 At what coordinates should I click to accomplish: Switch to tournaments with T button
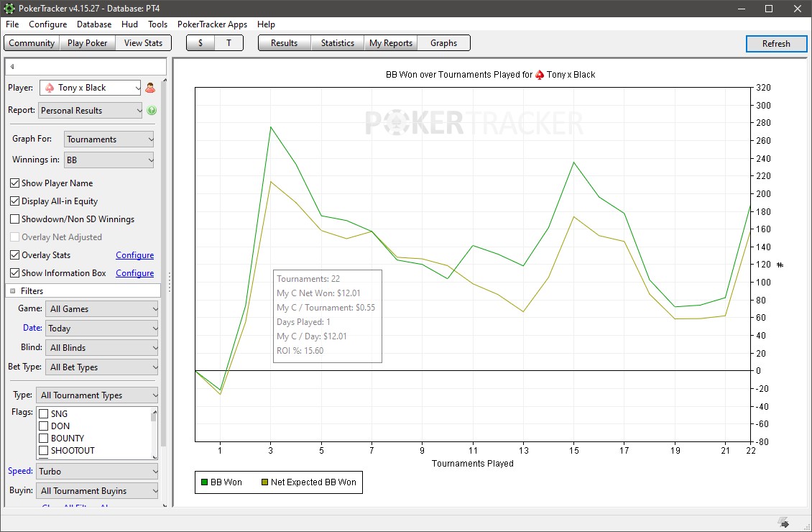pos(229,43)
